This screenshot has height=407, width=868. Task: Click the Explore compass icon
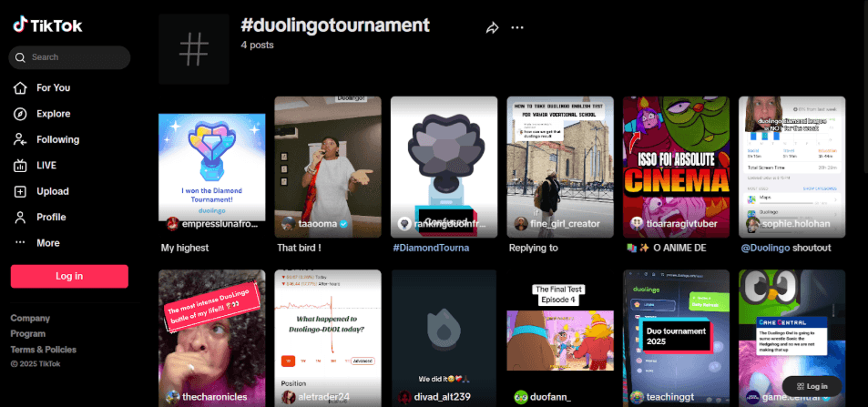(20, 114)
